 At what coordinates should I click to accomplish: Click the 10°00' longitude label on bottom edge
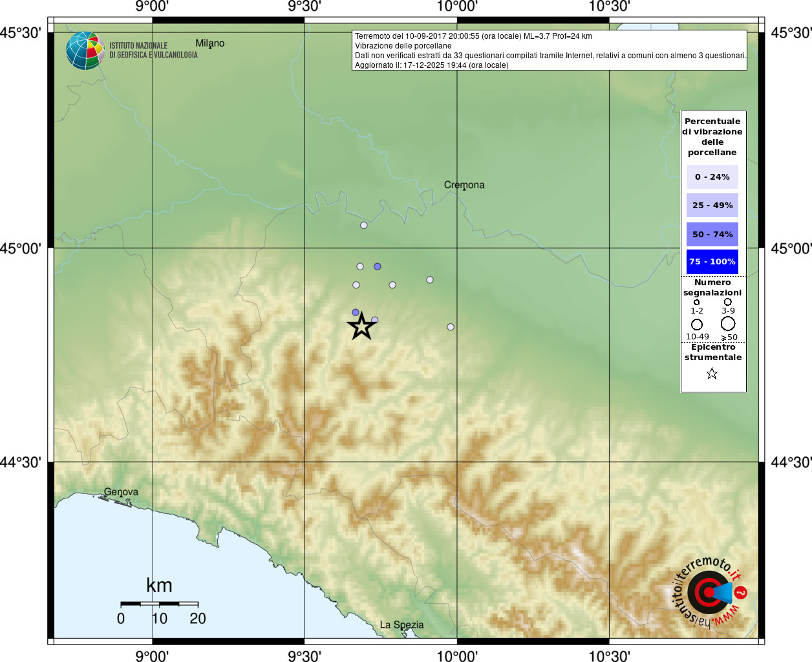point(457,656)
